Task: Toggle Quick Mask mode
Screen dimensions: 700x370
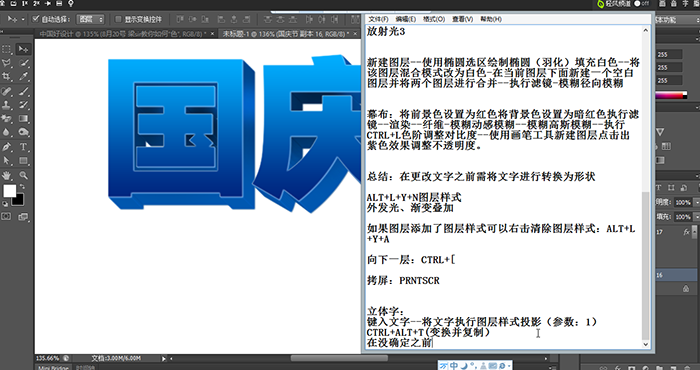Action: click(x=7, y=217)
